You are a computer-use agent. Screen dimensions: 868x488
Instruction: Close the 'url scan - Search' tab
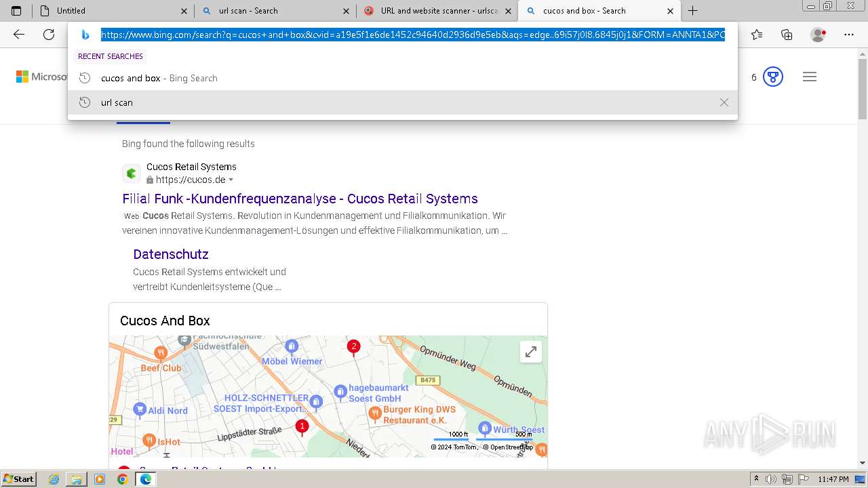point(347,11)
